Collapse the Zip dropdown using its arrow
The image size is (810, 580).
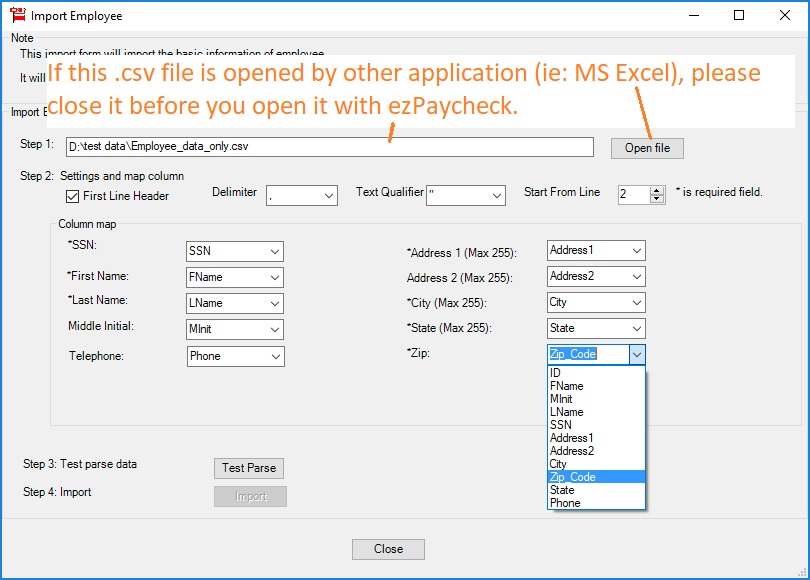click(636, 354)
